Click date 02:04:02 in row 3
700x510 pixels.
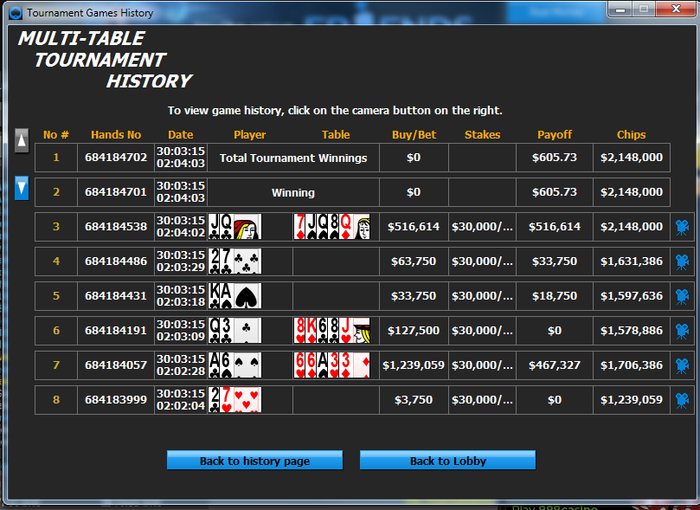click(x=180, y=233)
